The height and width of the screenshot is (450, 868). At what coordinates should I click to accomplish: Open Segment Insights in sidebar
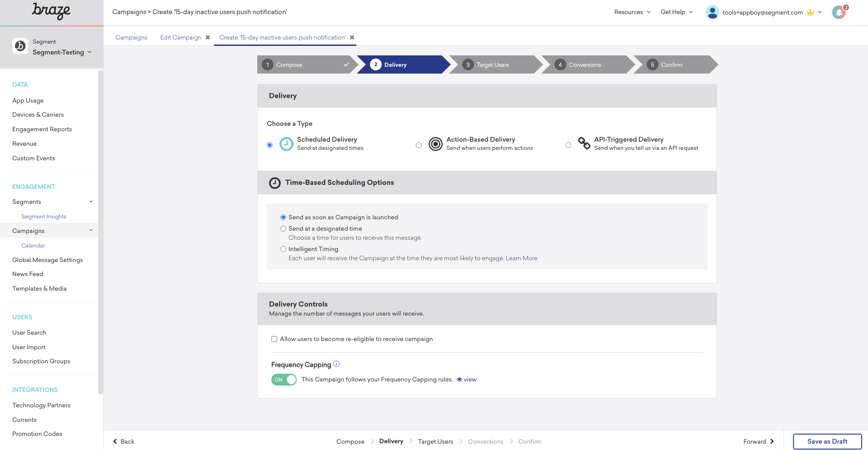44,217
